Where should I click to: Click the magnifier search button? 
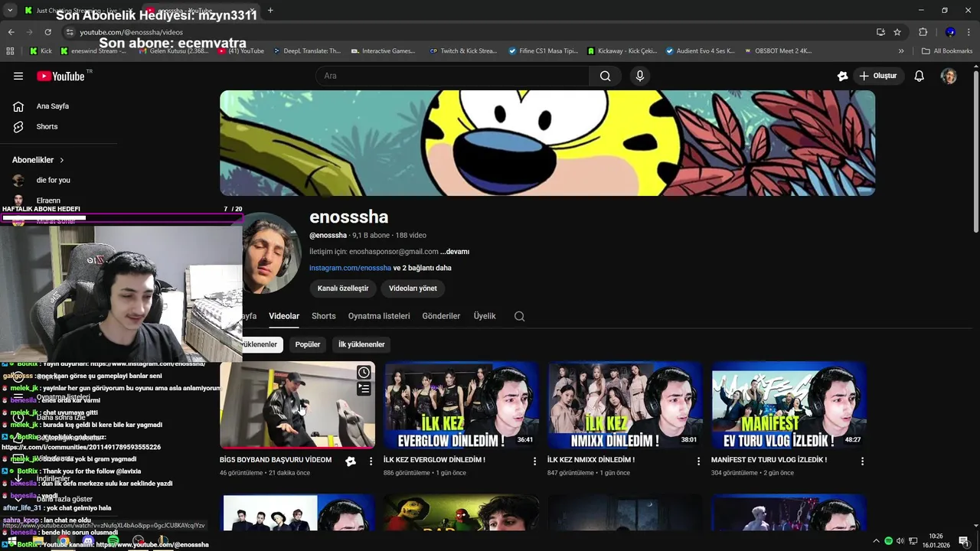(x=606, y=76)
